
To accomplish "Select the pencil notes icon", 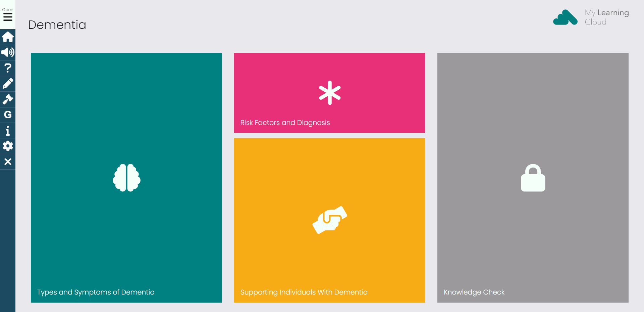I will point(8,84).
